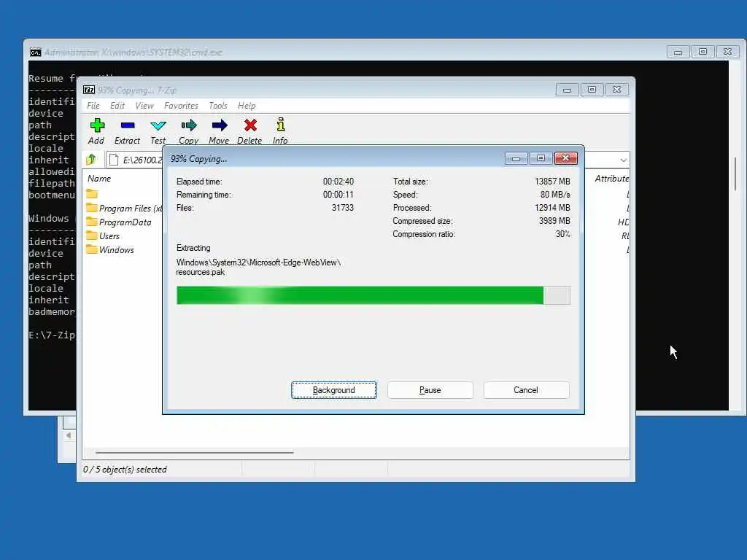The image size is (747, 560).
Task: Click the green copying progress bar
Action: [x=373, y=295]
